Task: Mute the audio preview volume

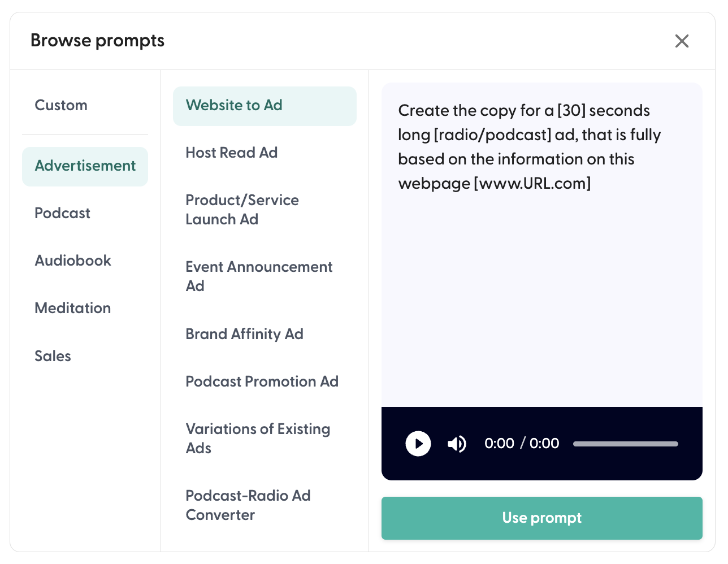Action: coord(457,444)
